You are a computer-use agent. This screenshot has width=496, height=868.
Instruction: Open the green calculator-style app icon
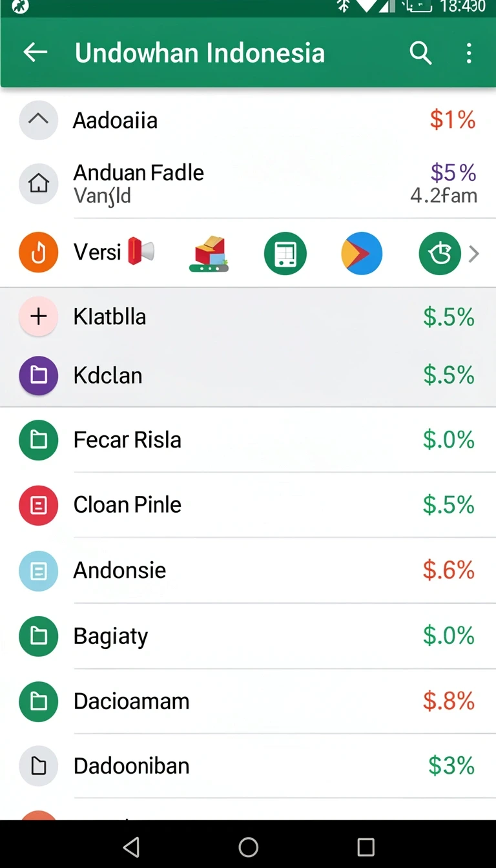[x=285, y=253]
